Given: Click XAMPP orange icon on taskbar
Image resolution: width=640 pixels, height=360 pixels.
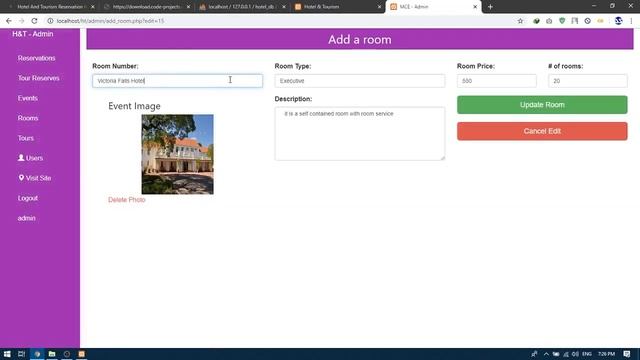Looking at the screenshot, I should click(82, 354).
